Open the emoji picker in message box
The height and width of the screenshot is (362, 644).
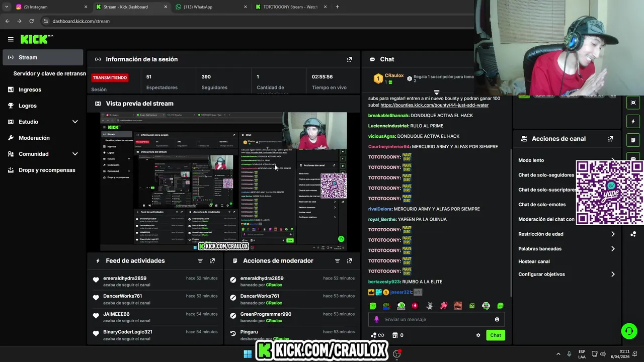pos(497,319)
